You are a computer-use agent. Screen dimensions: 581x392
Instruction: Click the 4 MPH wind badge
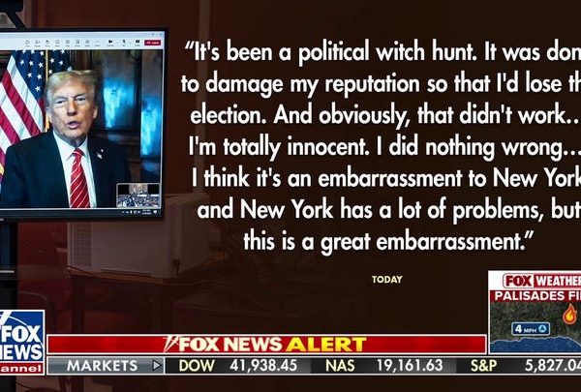click(x=531, y=329)
